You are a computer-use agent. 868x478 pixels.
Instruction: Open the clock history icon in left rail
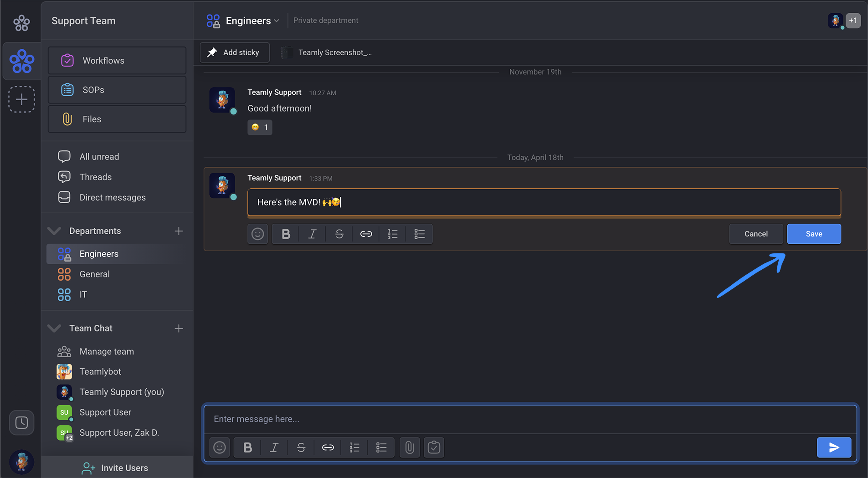[21, 422]
